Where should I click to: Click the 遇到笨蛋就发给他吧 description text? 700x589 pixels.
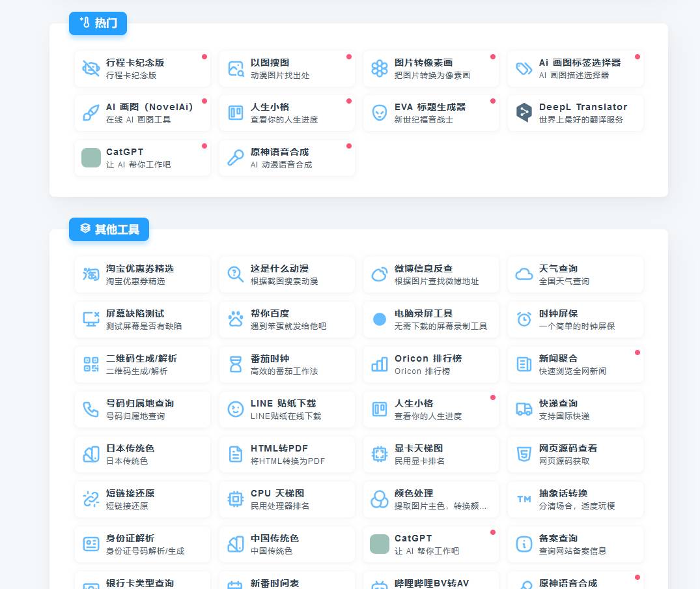288,326
